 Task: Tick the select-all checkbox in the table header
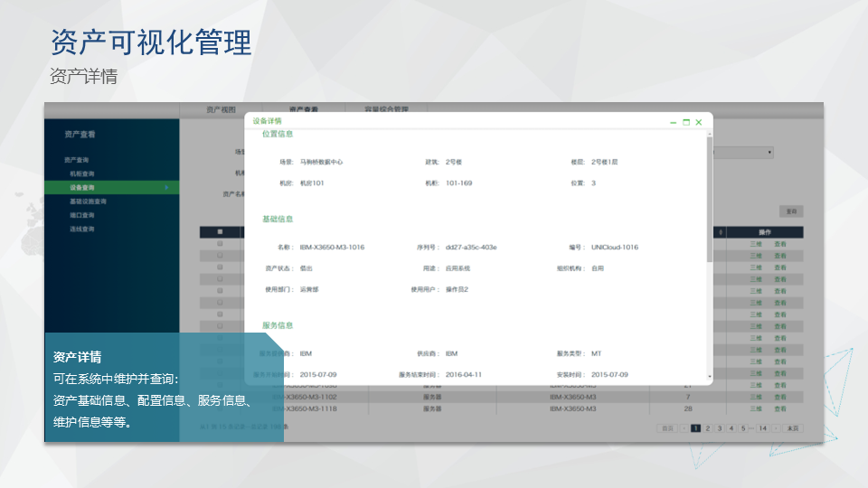click(220, 232)
